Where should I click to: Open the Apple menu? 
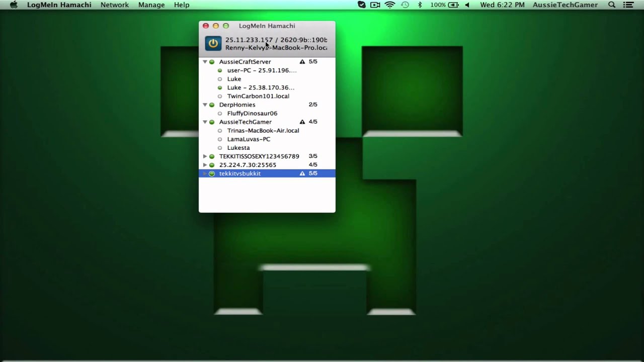[14, 5]
